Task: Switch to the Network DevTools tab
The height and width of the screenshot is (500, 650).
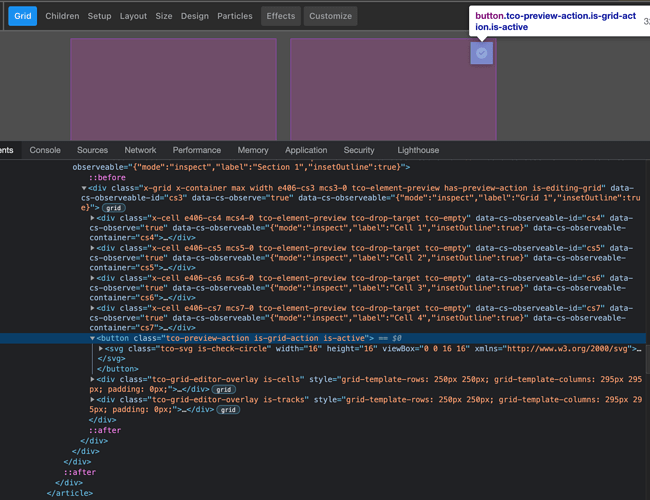Action: click(140, 150)
